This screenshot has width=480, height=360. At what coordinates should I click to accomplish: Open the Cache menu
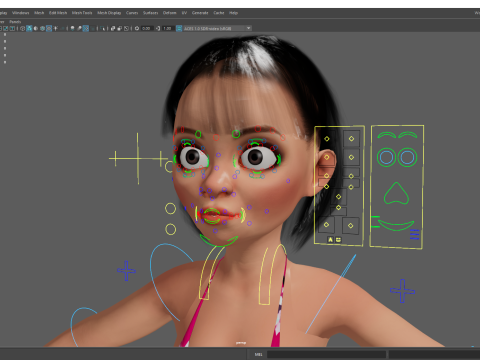pos(219,13)
